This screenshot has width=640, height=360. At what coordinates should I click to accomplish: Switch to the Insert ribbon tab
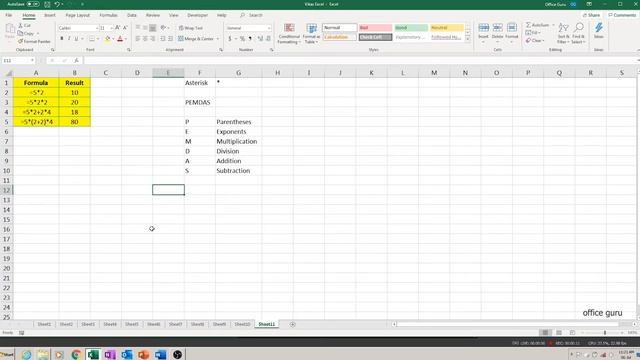(50, 15)
